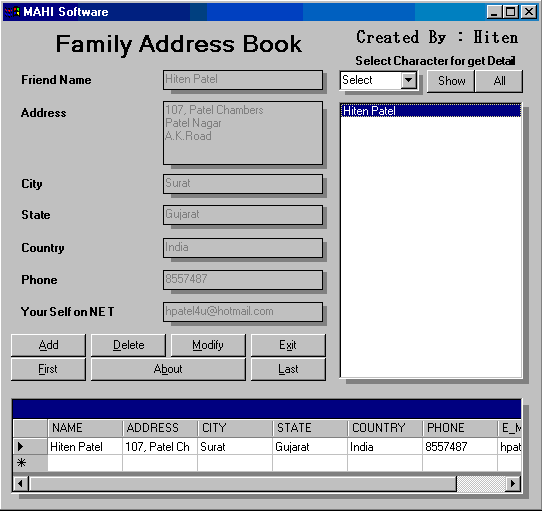The height and width of the screenshot is (512, 543).
Task: Click the grid horizontal scrollbar thumb
Action: tap(243, 483)
